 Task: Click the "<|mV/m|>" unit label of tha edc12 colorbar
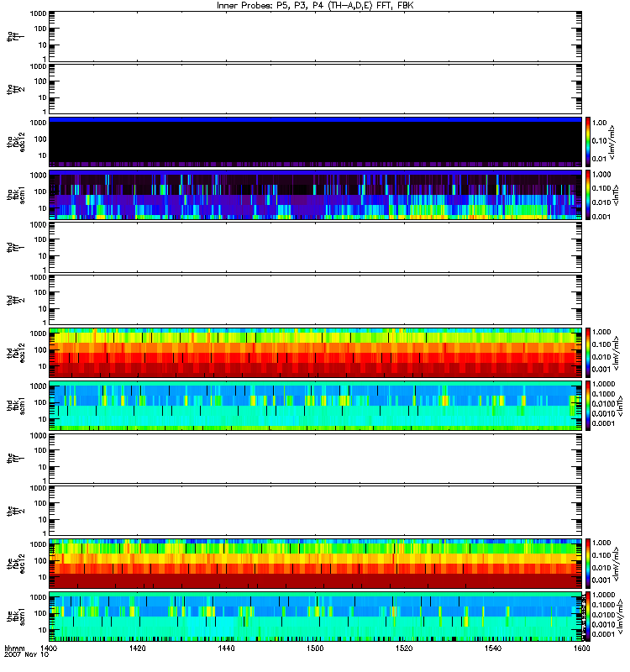(x=612, y=142)
